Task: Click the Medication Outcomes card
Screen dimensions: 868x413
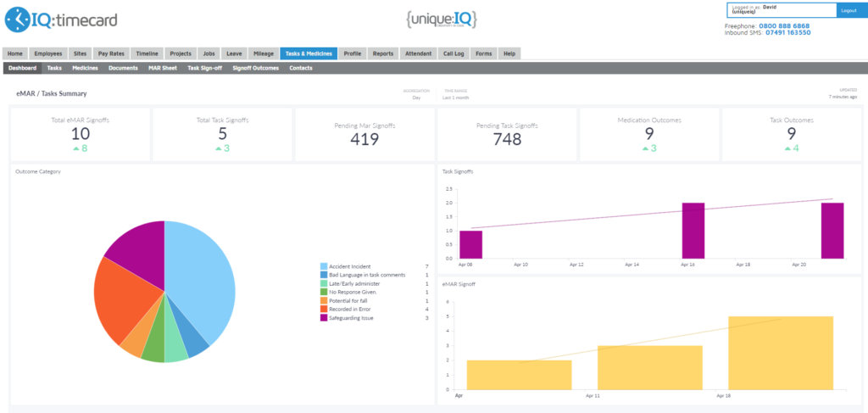Action: pyautogui.click(x=649, y=135)
